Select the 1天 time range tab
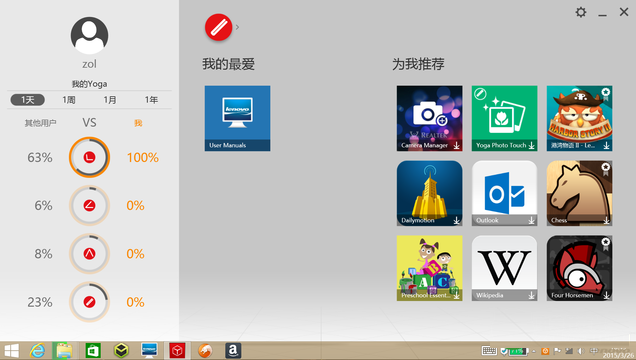The width and height of the screenshot is (636, 360). tap(28, 100)
